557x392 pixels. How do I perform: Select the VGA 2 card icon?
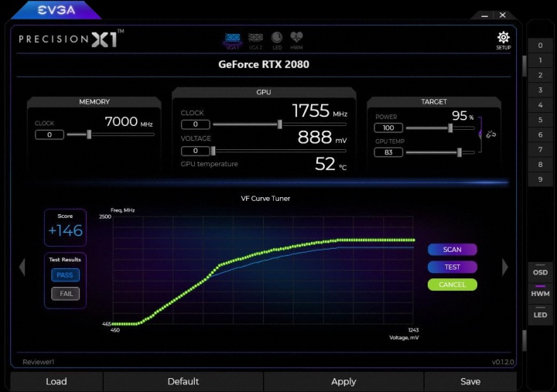click(255, 41)
